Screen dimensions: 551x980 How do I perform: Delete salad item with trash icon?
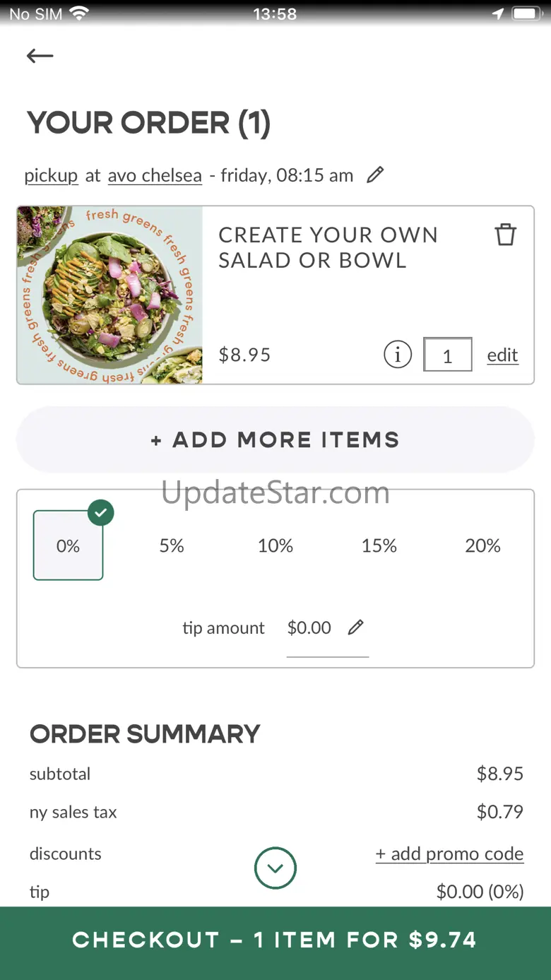point(505,235)
